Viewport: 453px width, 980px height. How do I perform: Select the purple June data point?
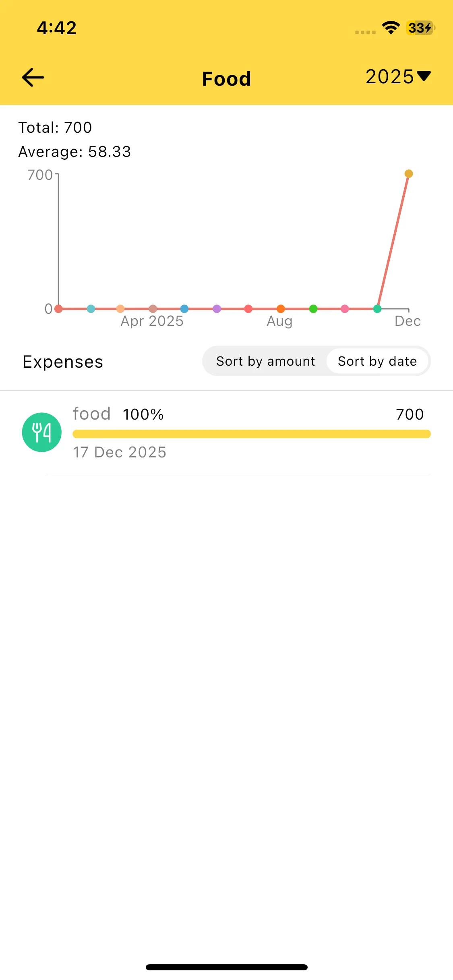217,309
